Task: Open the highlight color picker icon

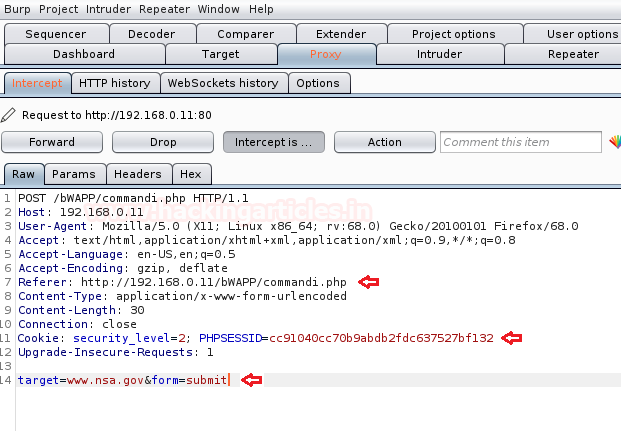Action: coord(615,142)
